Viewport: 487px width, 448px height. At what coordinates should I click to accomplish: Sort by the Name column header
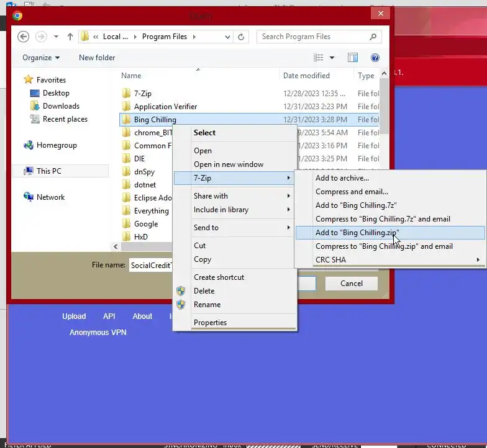[131, 76]
